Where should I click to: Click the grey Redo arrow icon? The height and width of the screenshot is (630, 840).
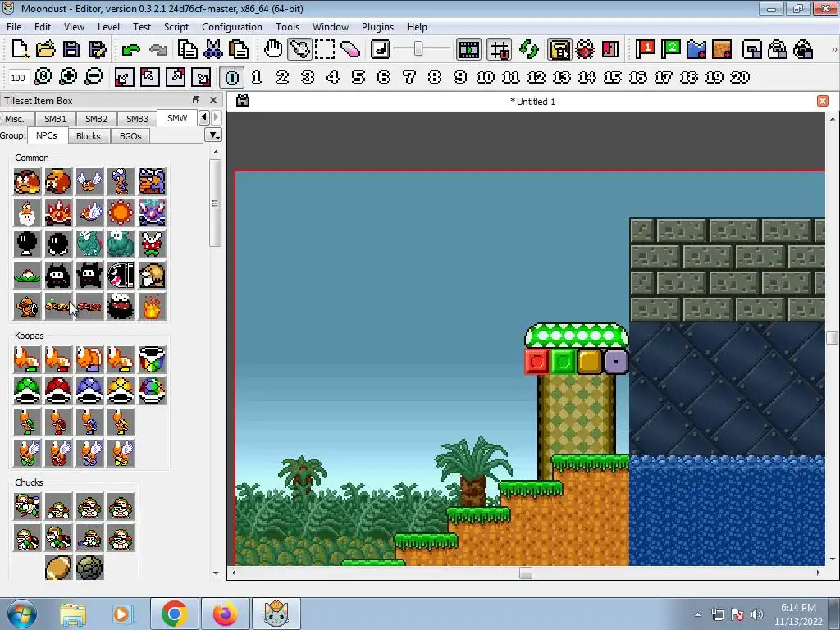[x=158, y=49]
